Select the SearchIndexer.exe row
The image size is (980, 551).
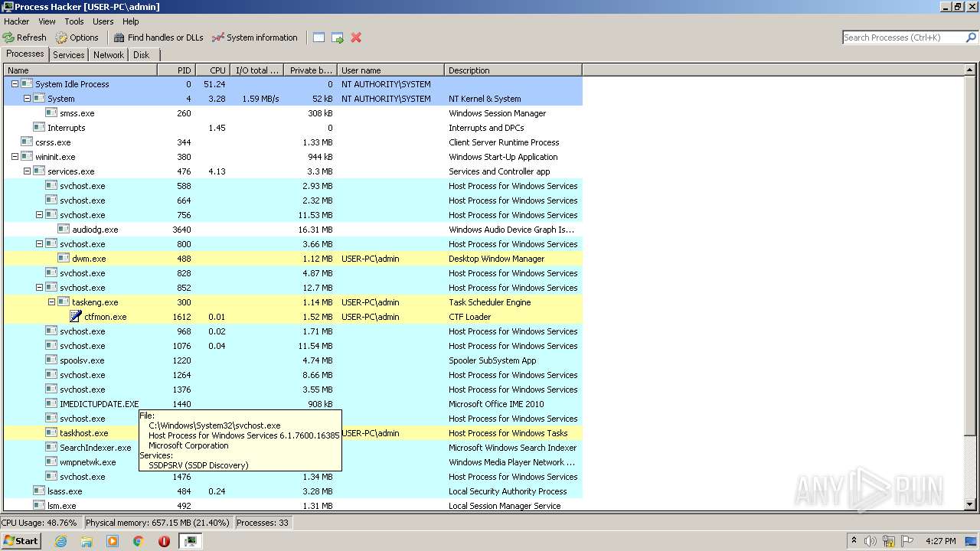coord(293,448)
